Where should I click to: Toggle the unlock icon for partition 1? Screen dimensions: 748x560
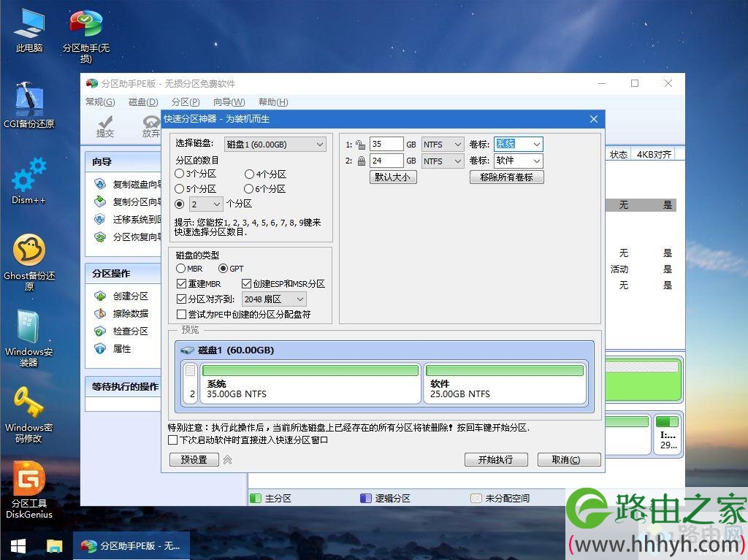[361, 144]
